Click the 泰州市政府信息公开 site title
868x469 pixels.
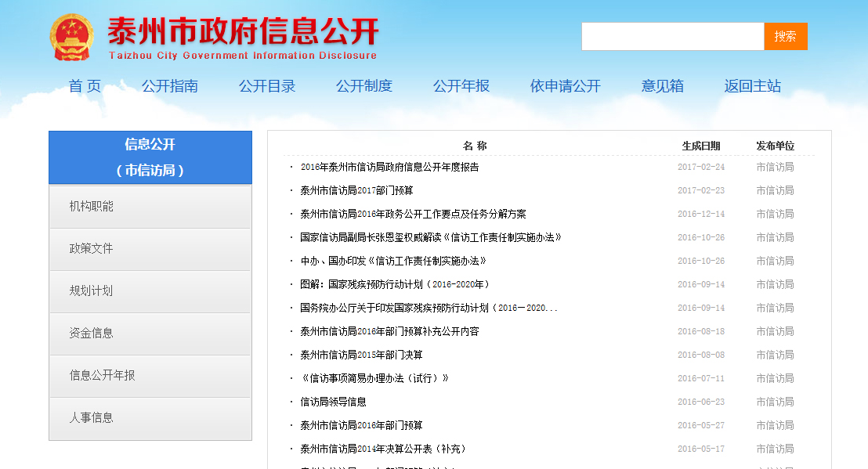coord(243,31)
